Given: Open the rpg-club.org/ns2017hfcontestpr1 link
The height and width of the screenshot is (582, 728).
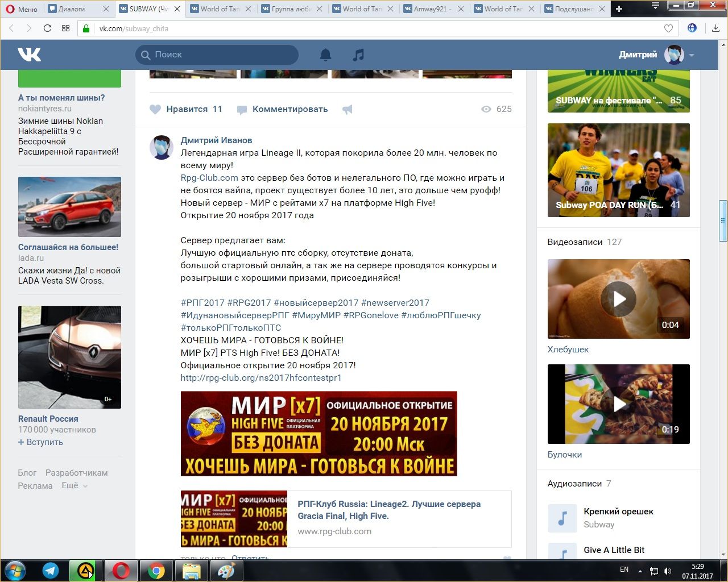Looking at the screenshot, I should (x=261, y=378).
